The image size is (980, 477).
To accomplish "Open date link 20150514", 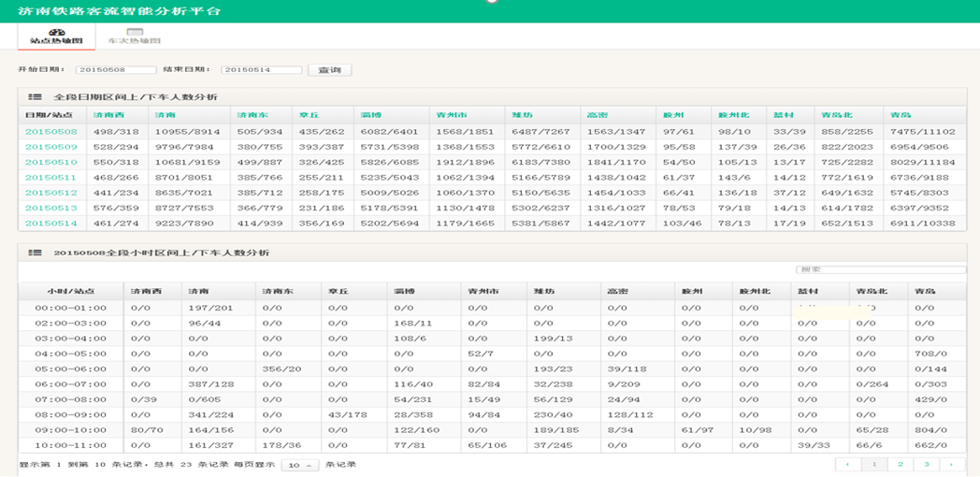I will (x=50, y=223).
